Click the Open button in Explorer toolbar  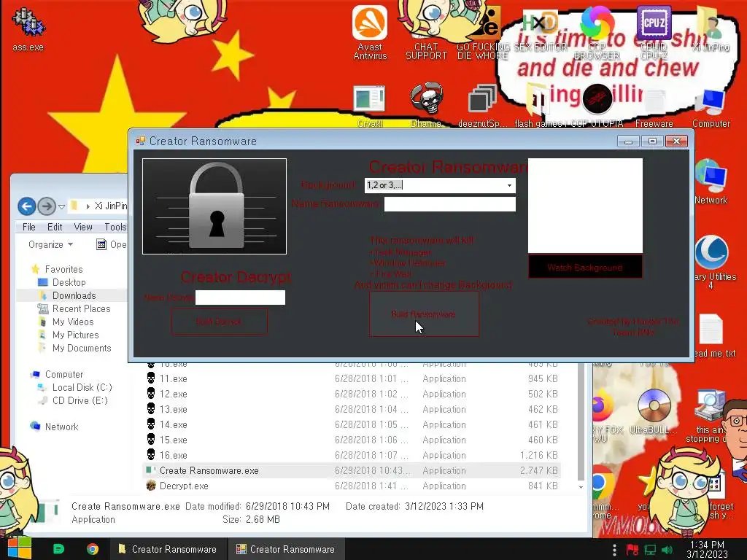click(x=112, y=244)
